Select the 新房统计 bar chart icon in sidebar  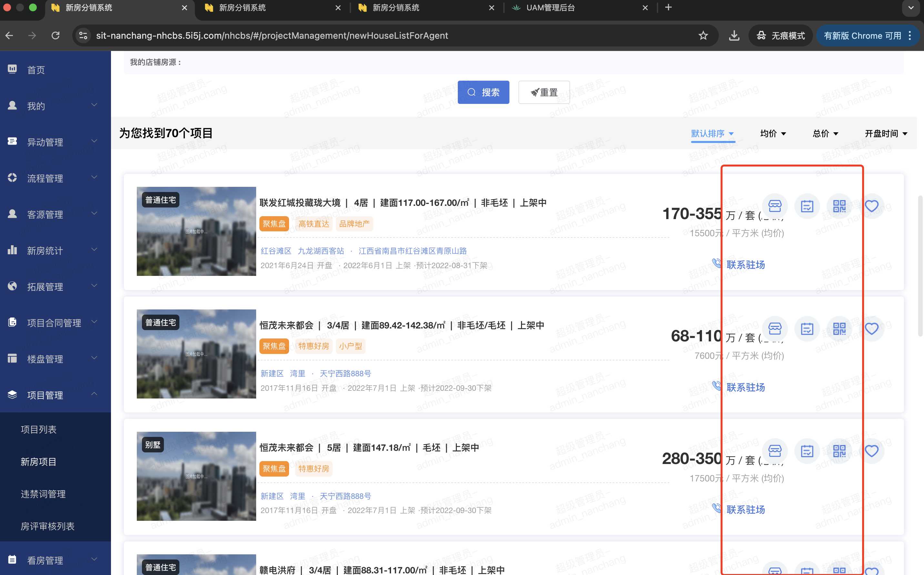coord(12,250)
